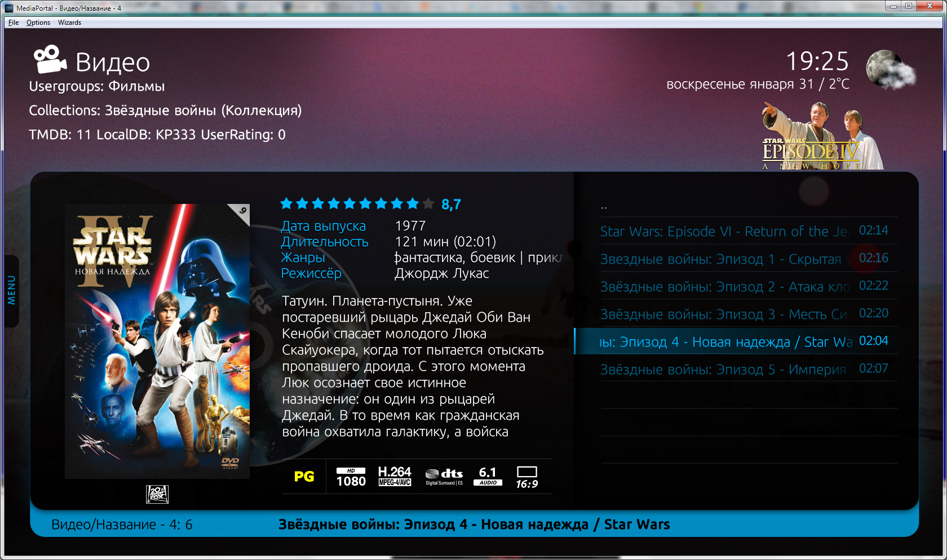
Task: Click the 02:14 runtime of Episode VI
Action: 873,230
